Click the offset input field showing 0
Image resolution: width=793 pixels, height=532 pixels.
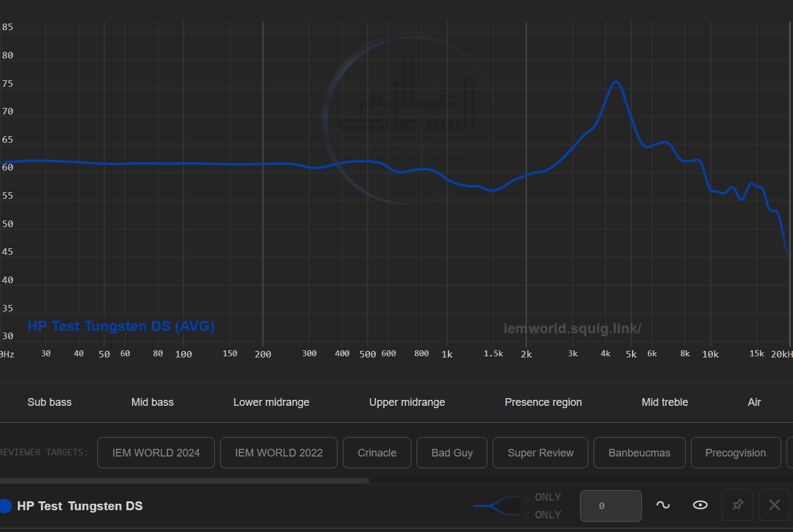[x=611, y=506]
